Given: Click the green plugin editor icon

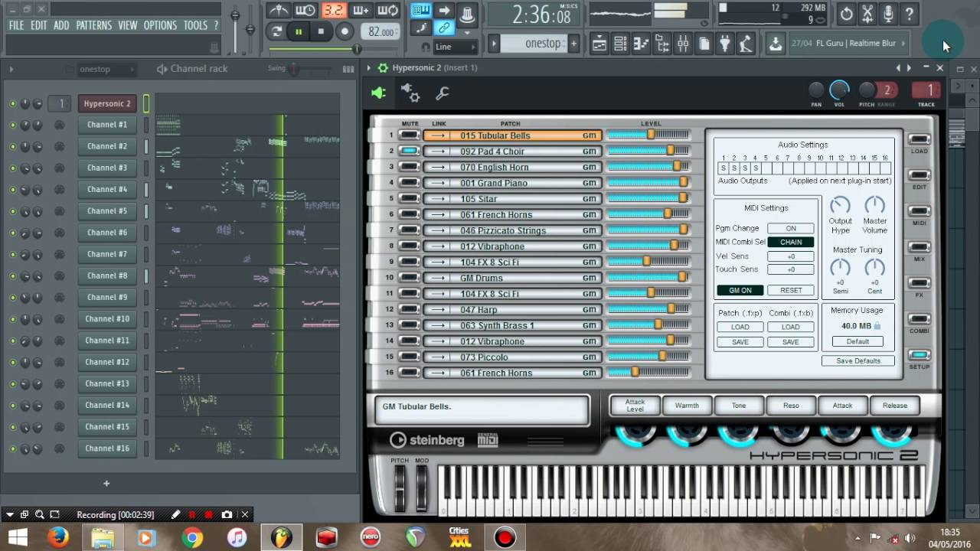Looking at the screenshot, I should coord(379,93).
